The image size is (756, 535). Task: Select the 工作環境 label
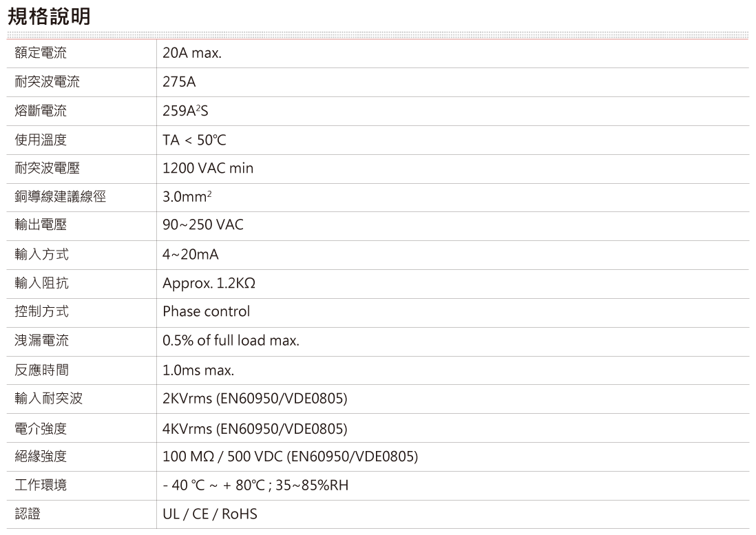41,486
